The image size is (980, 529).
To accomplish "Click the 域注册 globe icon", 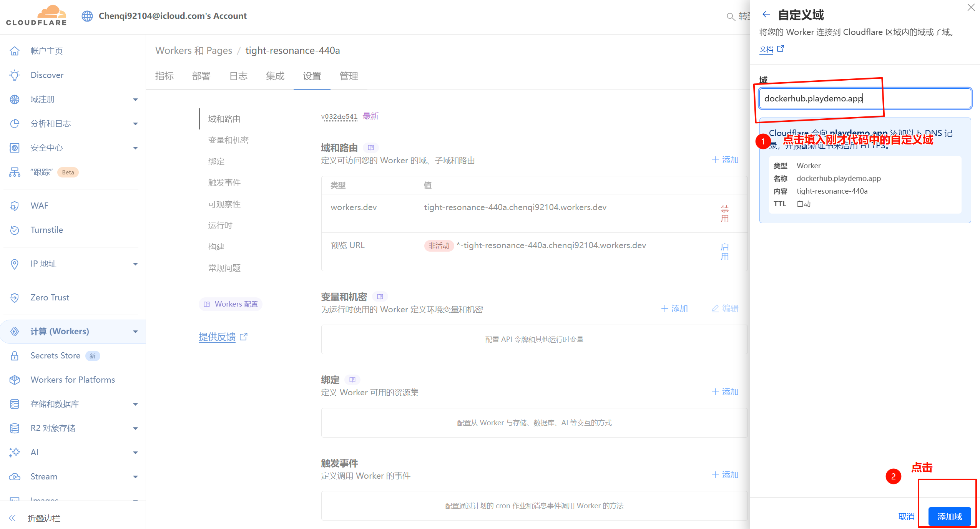I will 15,99.
